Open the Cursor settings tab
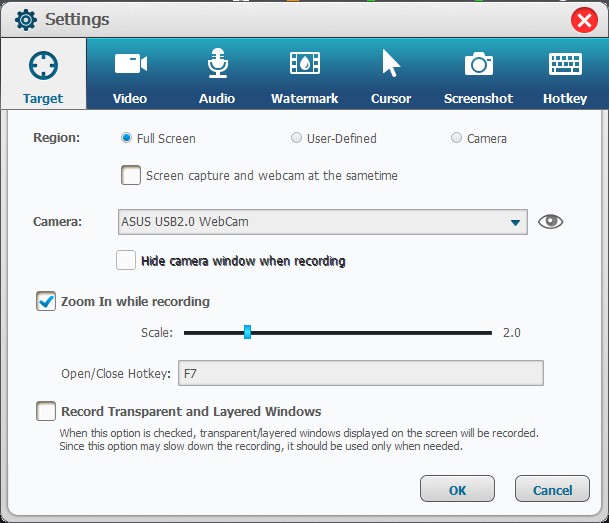Image resolution: width=609 pixels, height=523 pixels. tap(391, 74)
